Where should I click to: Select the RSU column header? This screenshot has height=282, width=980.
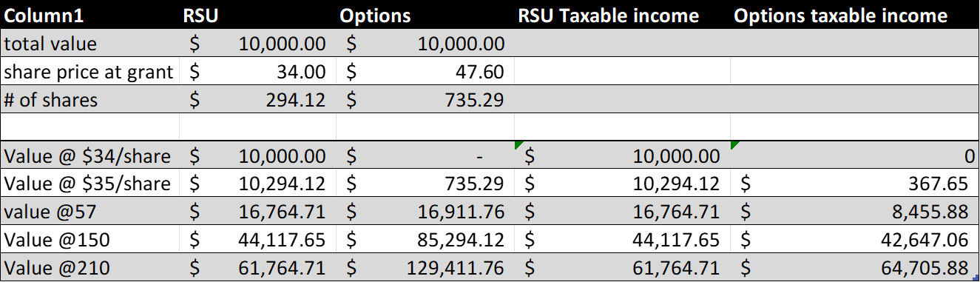(x=258, y=16)
